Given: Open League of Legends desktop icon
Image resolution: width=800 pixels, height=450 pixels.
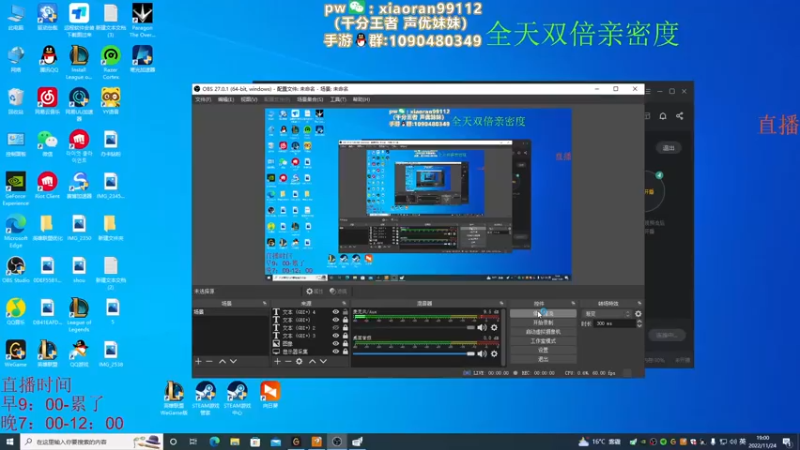Looking at the screenshot, I should point(79,315).
